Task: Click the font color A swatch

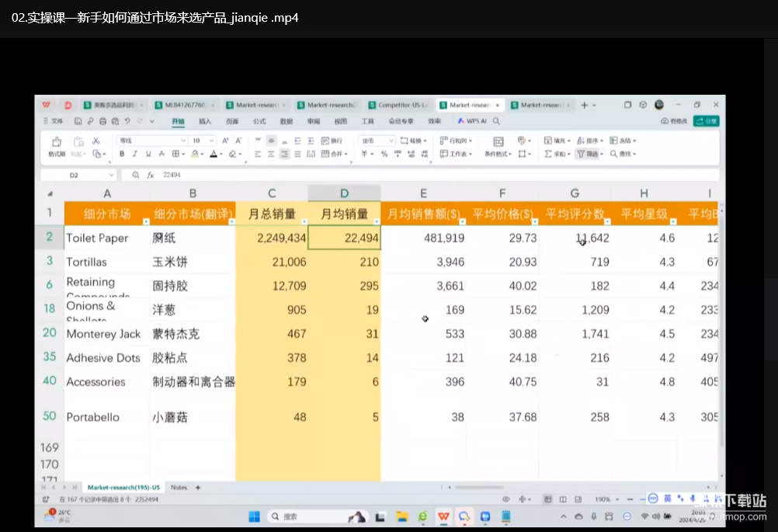Action: coord(214,154)
